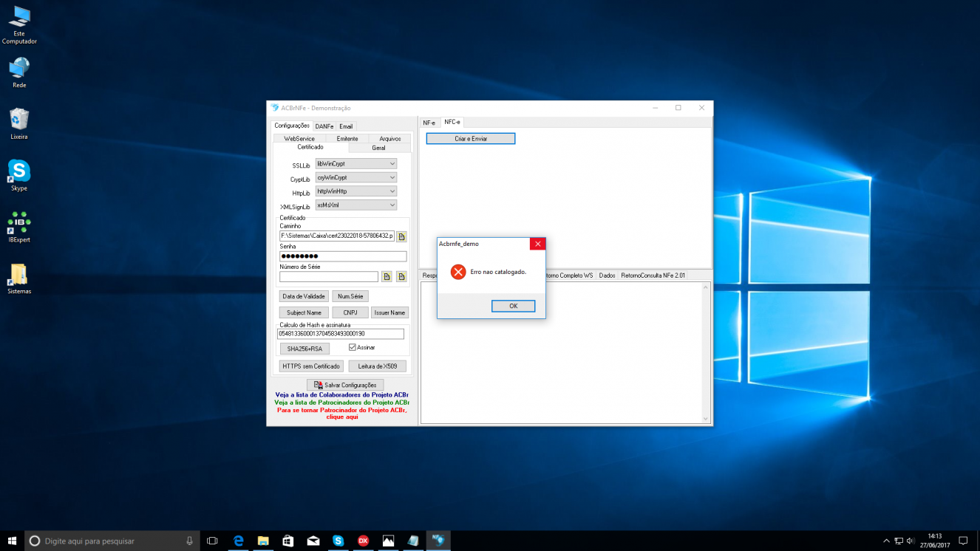Select the Certificado sub-tab

click(310, 147)
